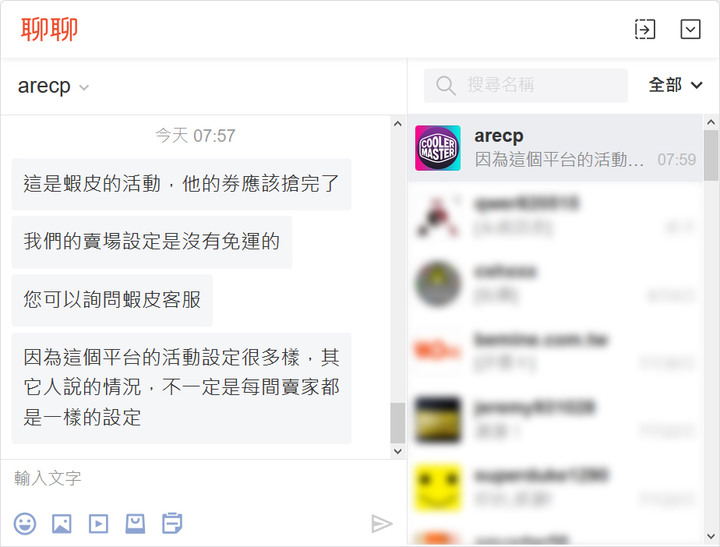Expand the arecp chat header dropdown
Viewport: 720px width, 547px height.
pos(84,87)
